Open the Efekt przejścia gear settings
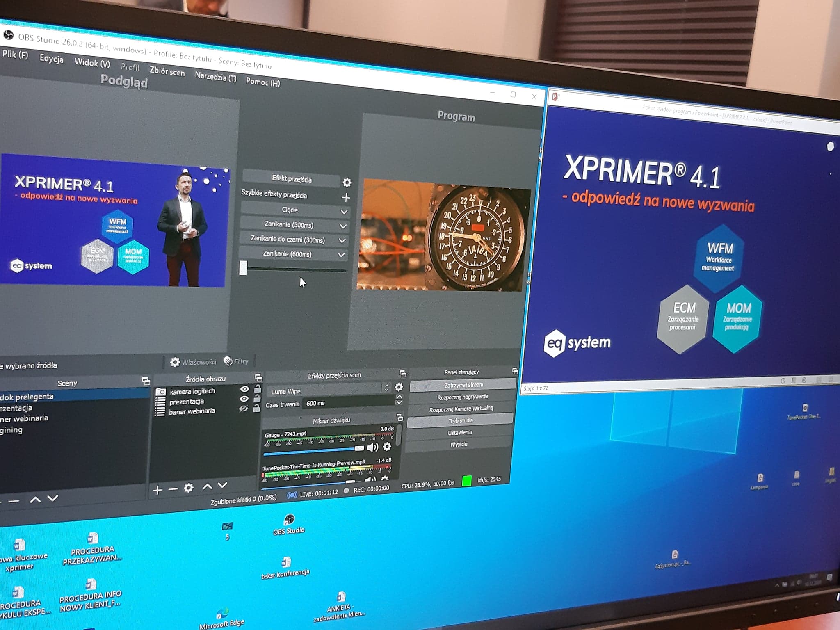Viewport: 840px width, 630px height. point(347,182)
